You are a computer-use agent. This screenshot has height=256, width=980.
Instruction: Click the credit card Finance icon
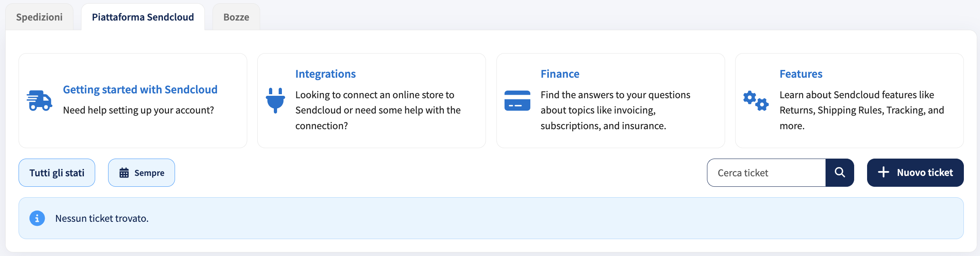(x=517, y=101)
